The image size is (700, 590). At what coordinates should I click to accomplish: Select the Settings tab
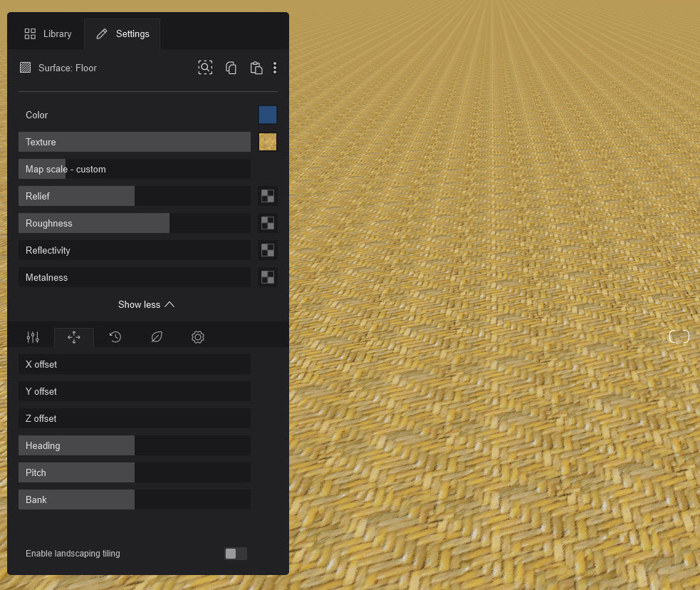coord(122,33)
